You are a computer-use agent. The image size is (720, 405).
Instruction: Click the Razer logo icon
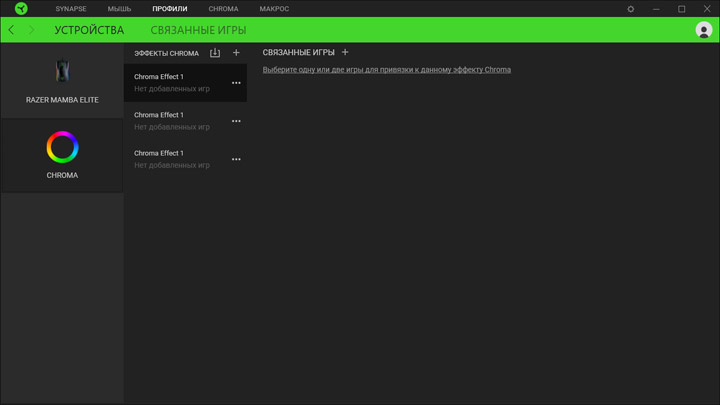click(21, 8)
